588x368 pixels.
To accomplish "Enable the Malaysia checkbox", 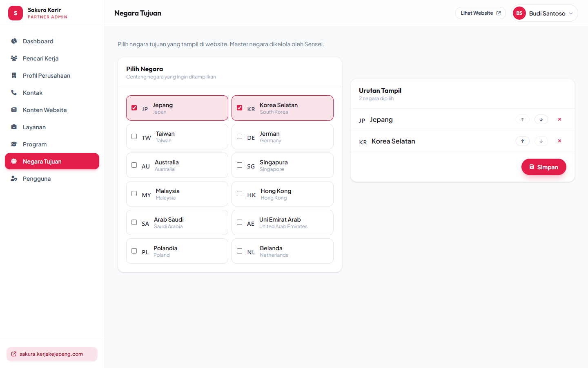I will 134,194.
